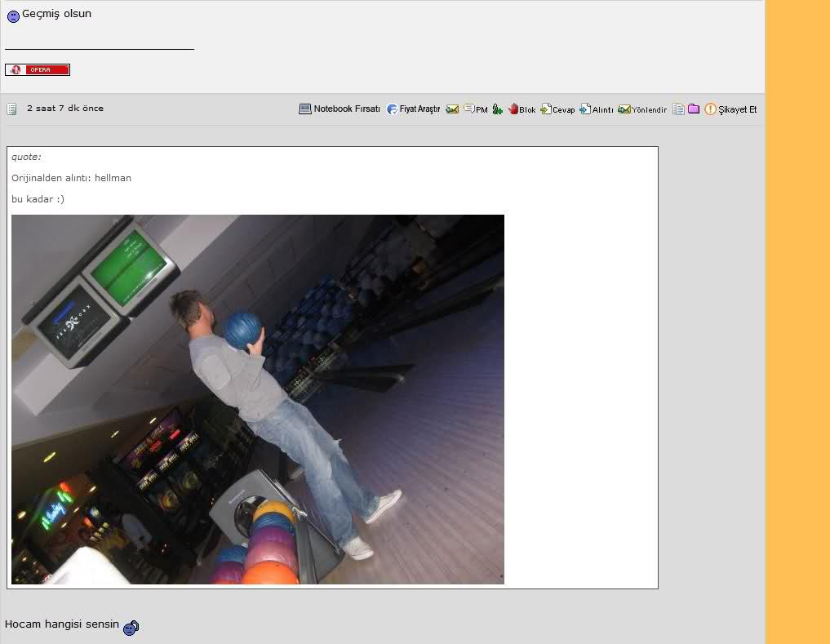Open the quoted bowling photo
This screenshot has height=644, width=830.
(x=258, y=399)
